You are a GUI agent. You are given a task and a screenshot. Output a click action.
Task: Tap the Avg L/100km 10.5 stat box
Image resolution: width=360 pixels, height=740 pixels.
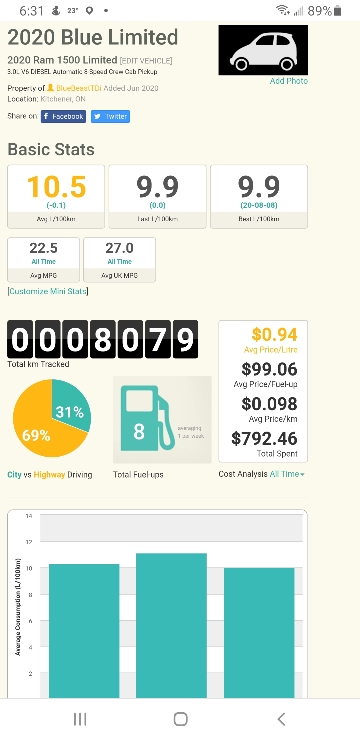[56, 196]
